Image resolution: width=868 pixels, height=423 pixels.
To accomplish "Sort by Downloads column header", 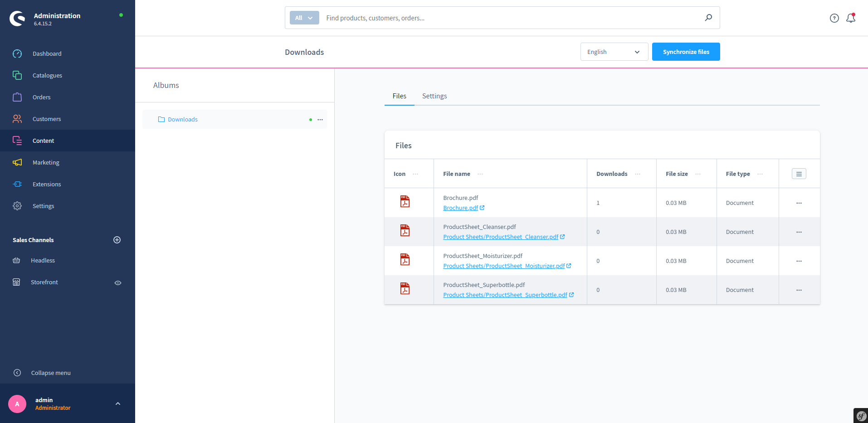I will (x=612, y=174).
